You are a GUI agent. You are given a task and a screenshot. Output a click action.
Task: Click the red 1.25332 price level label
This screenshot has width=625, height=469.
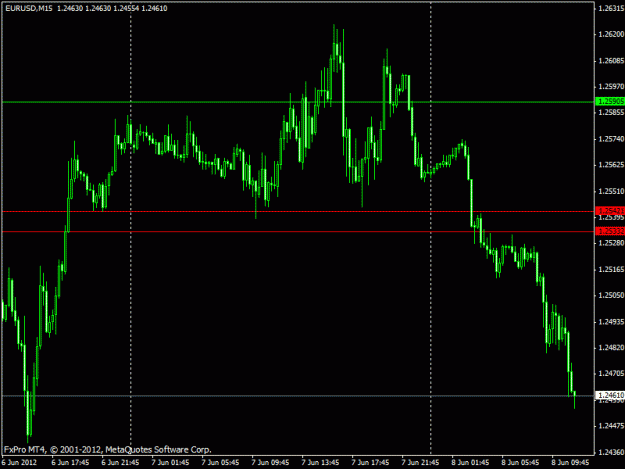pyautogui.click(x=610, y=231)
